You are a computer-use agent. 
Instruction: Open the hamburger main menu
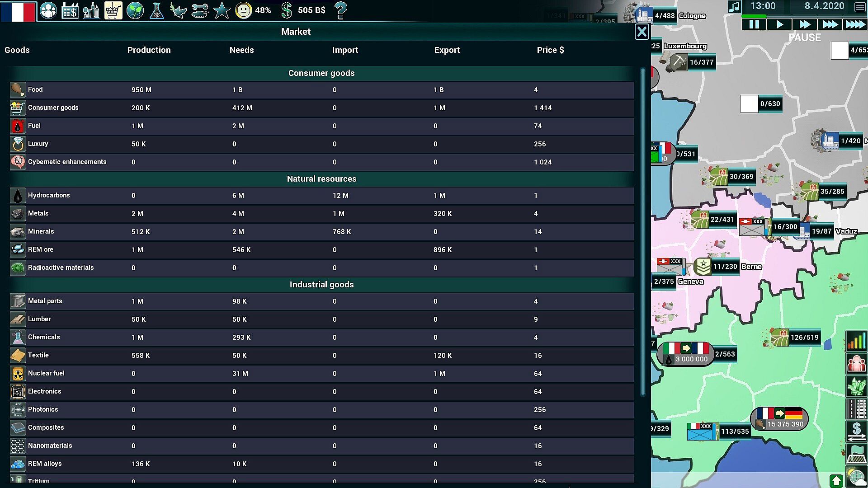click(860, 7)
